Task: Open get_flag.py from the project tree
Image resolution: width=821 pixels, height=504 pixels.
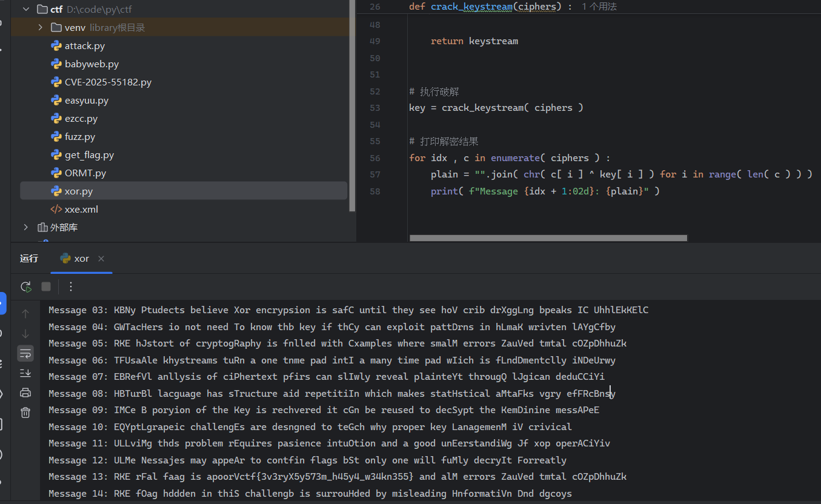Action: (x=89, y=155)
